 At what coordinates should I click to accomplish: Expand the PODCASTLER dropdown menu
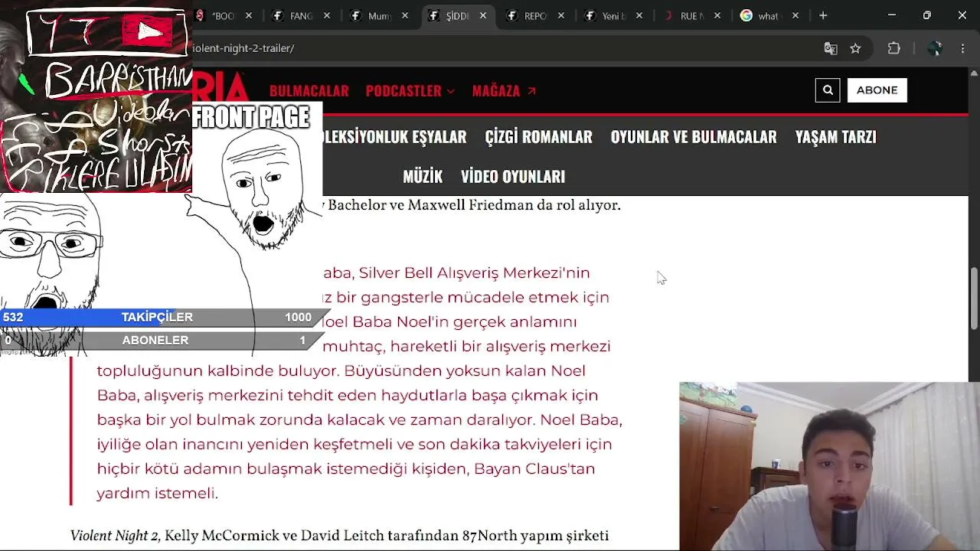[410, 91]
